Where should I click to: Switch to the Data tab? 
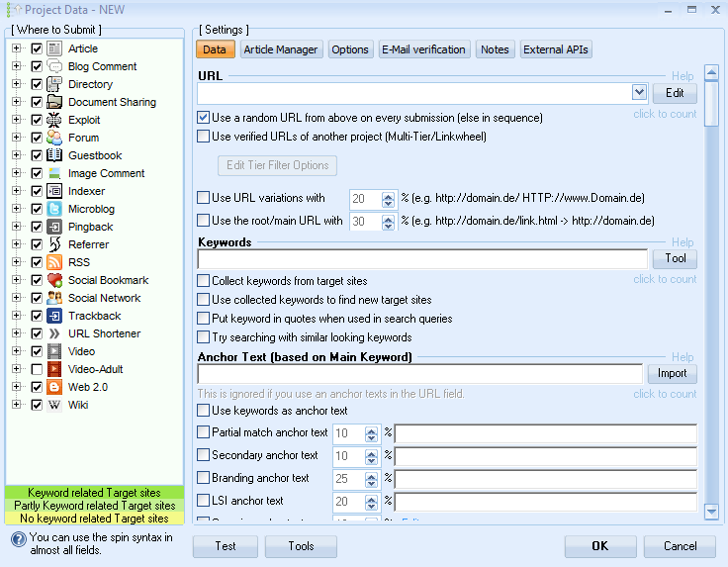coord(216,49)
